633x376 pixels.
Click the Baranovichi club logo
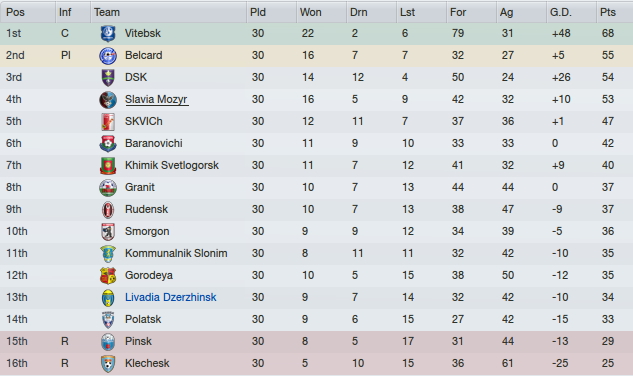click(108, 143)
